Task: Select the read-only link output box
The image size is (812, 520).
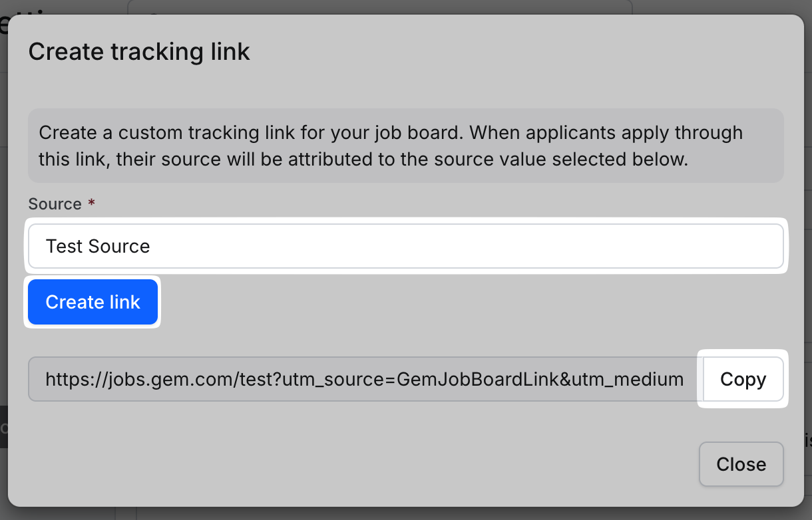Action: 364,379
